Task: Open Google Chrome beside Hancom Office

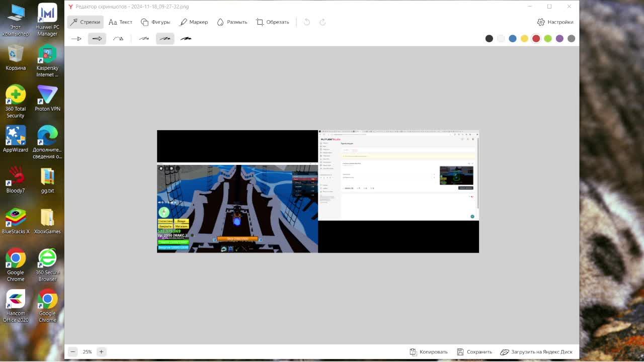Action: (x=47, y=306)
